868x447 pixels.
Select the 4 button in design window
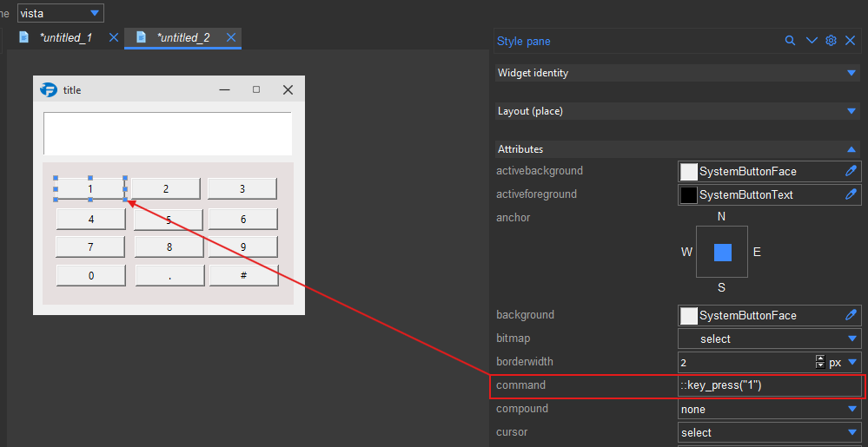pos(90,219)
